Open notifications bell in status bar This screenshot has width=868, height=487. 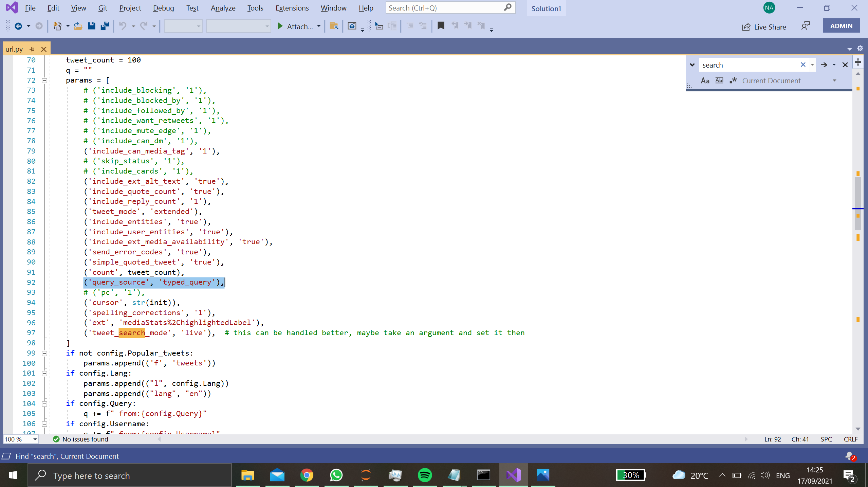pos(850,456)
